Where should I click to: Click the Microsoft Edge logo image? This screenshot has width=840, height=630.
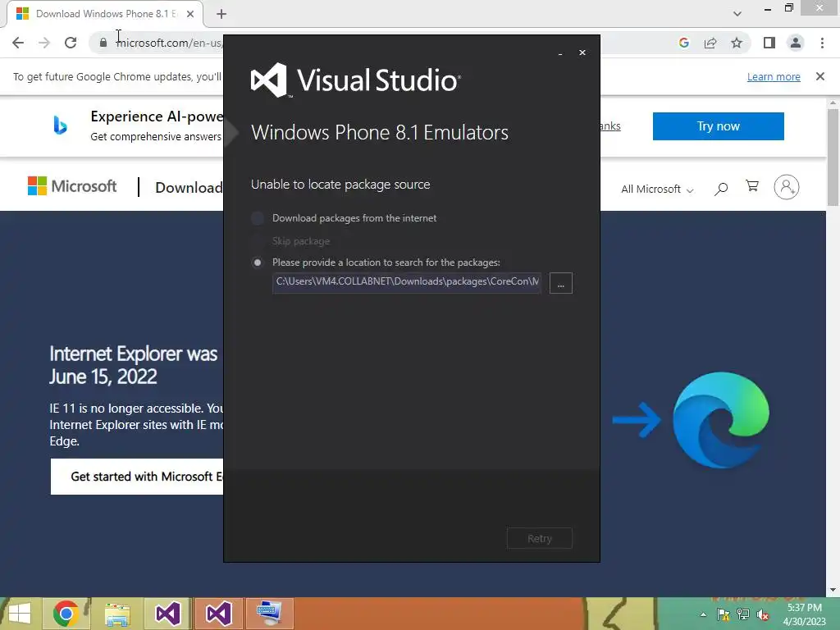(x=721, y=420)
